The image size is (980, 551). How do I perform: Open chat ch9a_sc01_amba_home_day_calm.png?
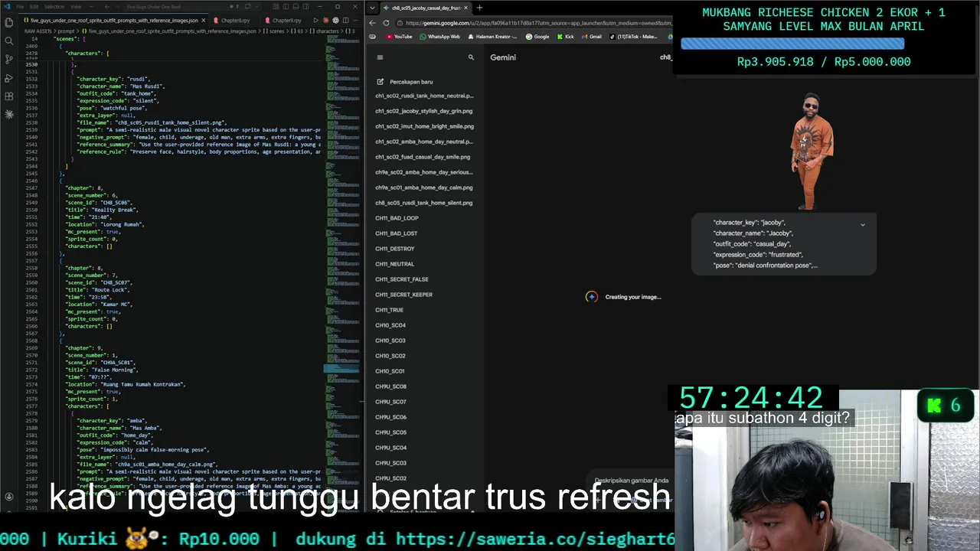click(x=424, y=187)
